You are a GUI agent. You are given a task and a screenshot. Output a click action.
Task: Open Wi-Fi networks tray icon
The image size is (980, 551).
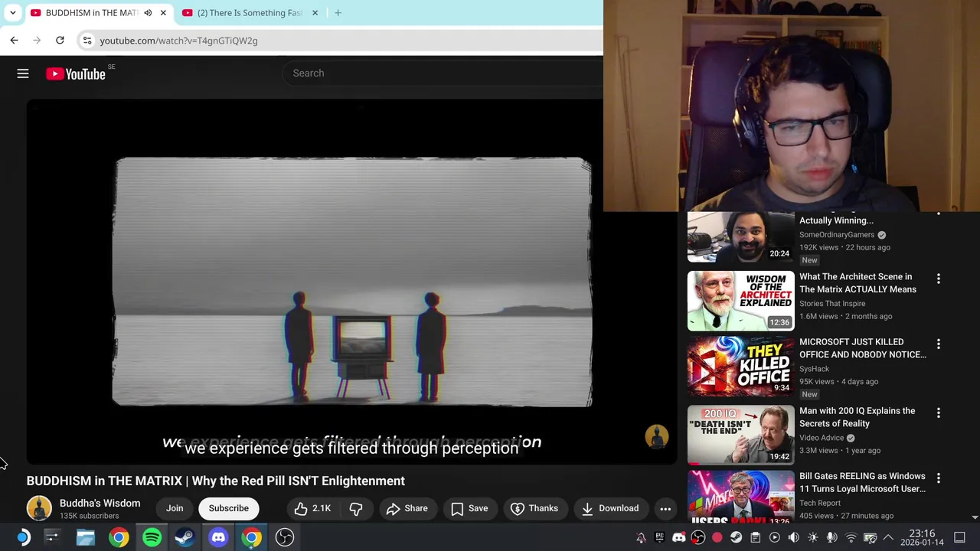tap(851, 538)
